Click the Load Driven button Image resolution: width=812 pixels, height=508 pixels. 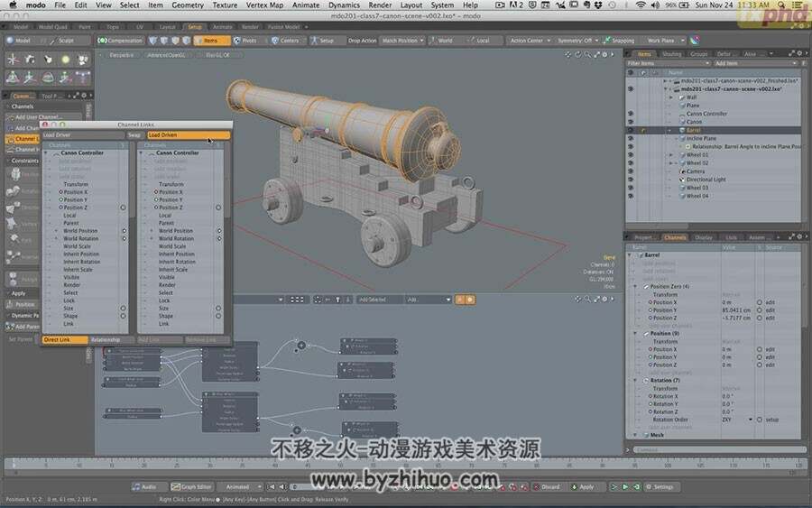tap(189, 135)
